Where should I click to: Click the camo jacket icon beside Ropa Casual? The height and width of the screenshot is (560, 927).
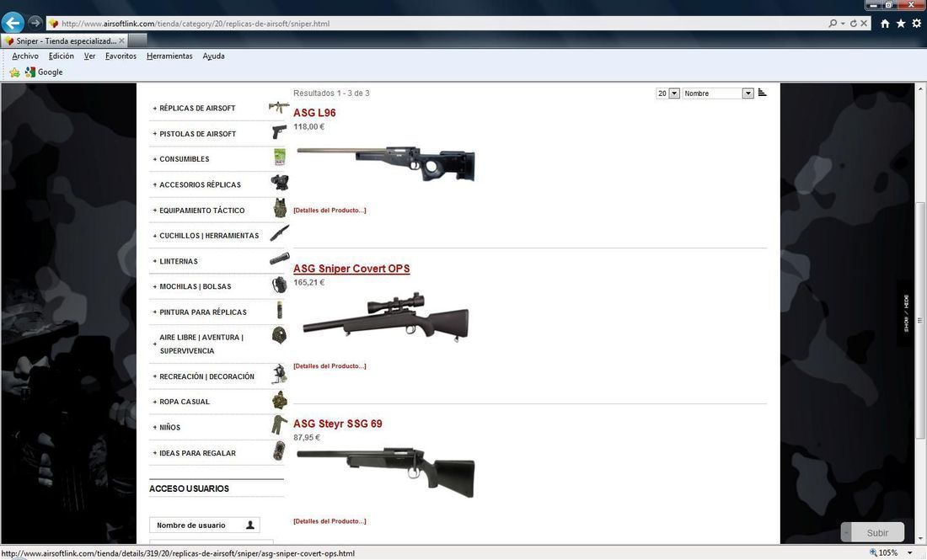click(280, 400)
